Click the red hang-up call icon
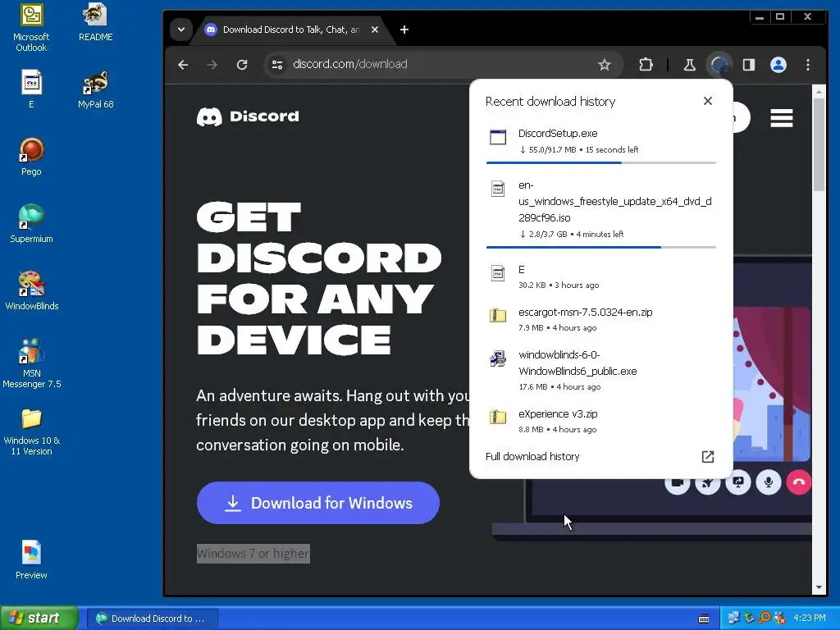Viewport: 840px width, 630px height. click(x=799, y=482)
